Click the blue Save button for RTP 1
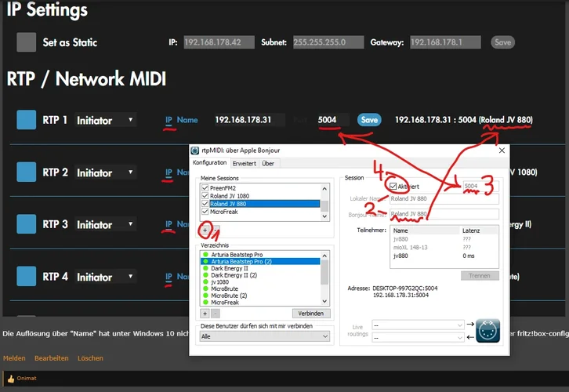 (369, 120)
